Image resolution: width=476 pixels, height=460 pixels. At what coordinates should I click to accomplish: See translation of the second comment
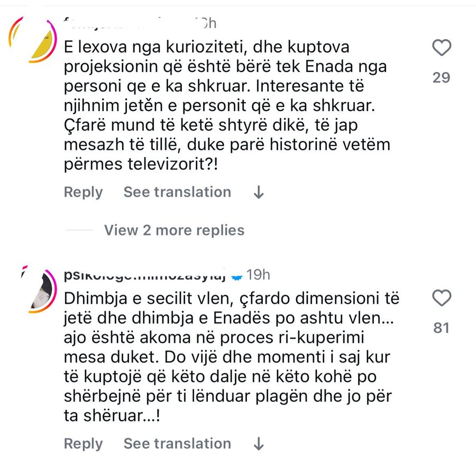pyautogui.click(x=177, y=444)
